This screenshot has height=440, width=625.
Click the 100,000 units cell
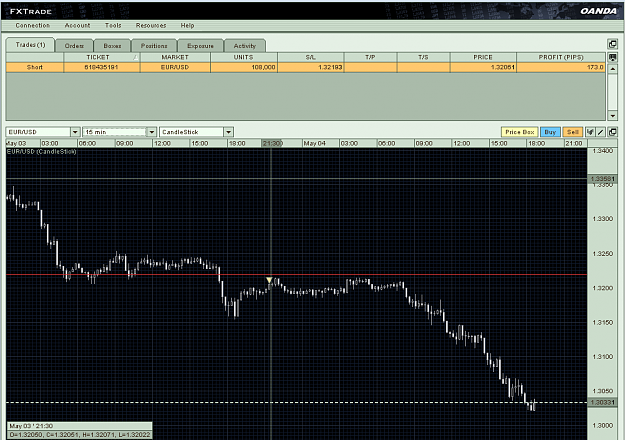tap(244, 67)
